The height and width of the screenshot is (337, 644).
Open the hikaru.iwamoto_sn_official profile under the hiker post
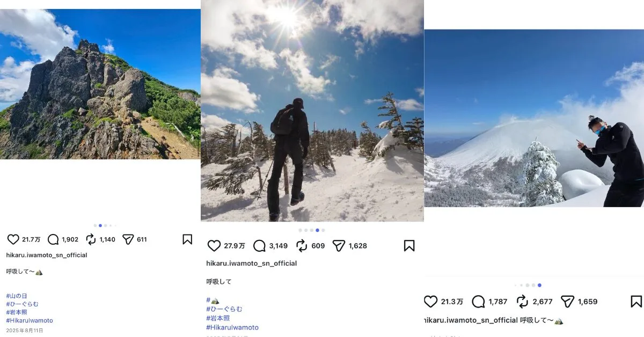click(251, 263)
